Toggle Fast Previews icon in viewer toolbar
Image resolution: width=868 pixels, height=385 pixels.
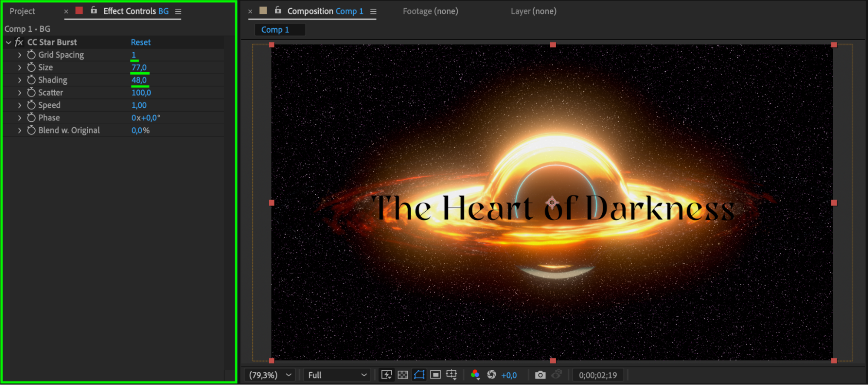386,375
